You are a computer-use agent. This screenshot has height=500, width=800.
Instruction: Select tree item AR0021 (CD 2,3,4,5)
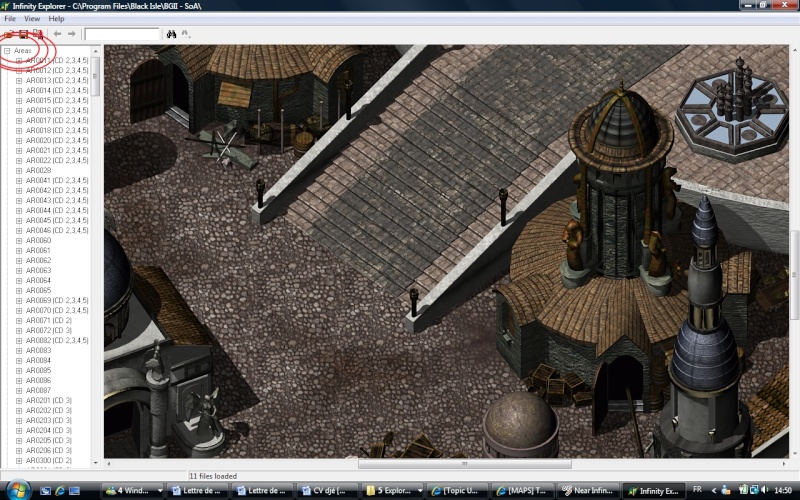coord(57,151)
